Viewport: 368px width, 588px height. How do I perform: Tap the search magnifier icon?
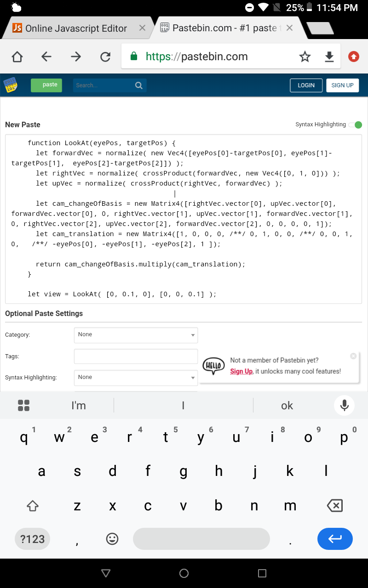coord(138,85)
